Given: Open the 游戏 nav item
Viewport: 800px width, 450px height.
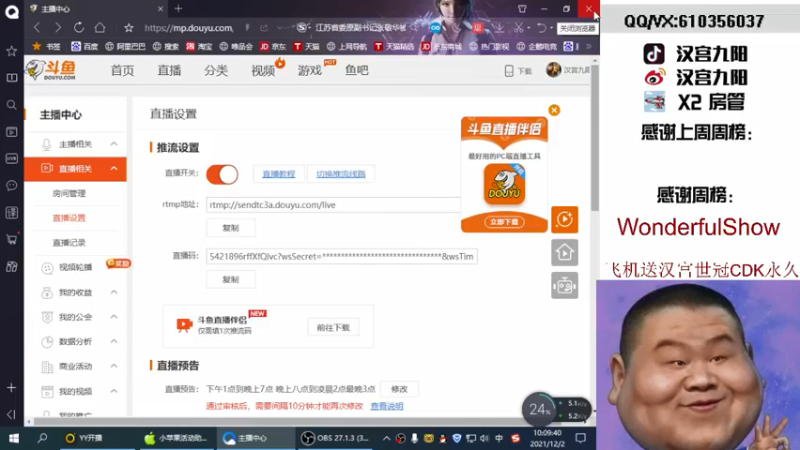Looking at the screenshot, I should (x=310, y=70).
